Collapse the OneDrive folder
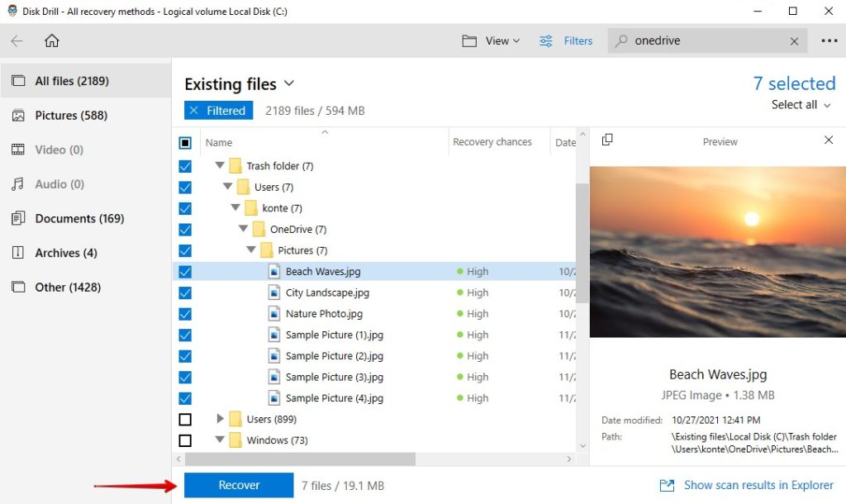The image size is (846, 504). (242, 229)
